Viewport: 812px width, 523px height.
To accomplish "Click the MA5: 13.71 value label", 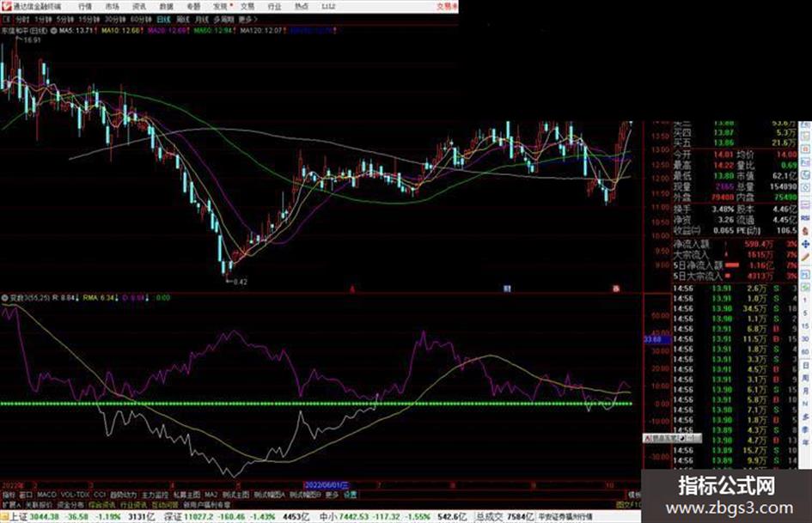I will pyautogui.click(x=77, y=31).
